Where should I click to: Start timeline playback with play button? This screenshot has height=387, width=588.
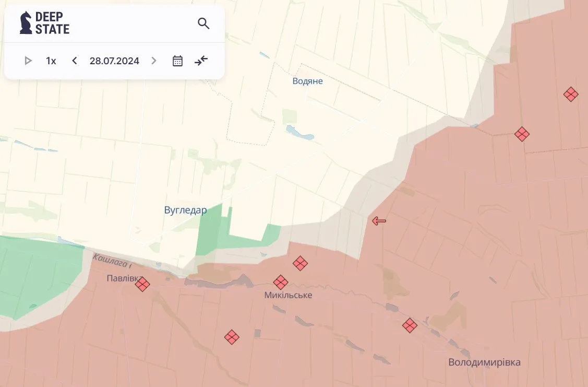coord(28,61)
